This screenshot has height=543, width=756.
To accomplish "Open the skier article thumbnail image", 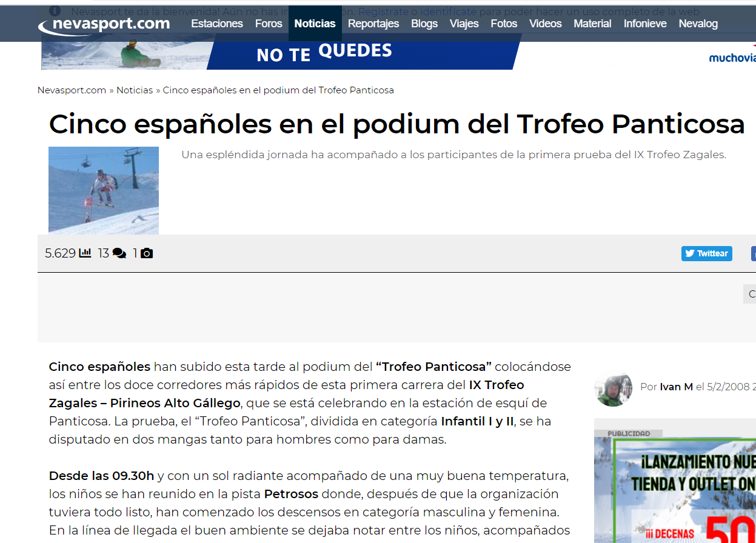I will coord(104,190).
